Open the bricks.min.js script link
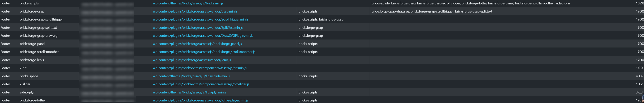 (188, 3)
